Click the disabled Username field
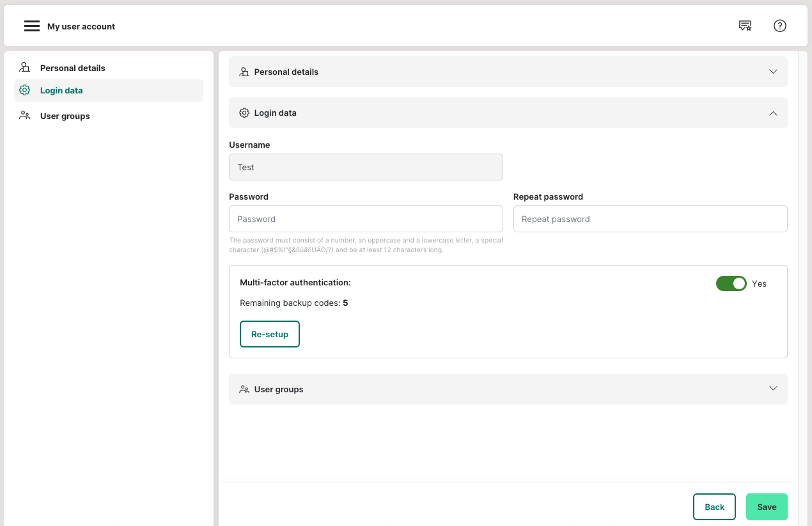Viewport: 812px width, 526px height. pyautogui.click(x=366, y=167)
